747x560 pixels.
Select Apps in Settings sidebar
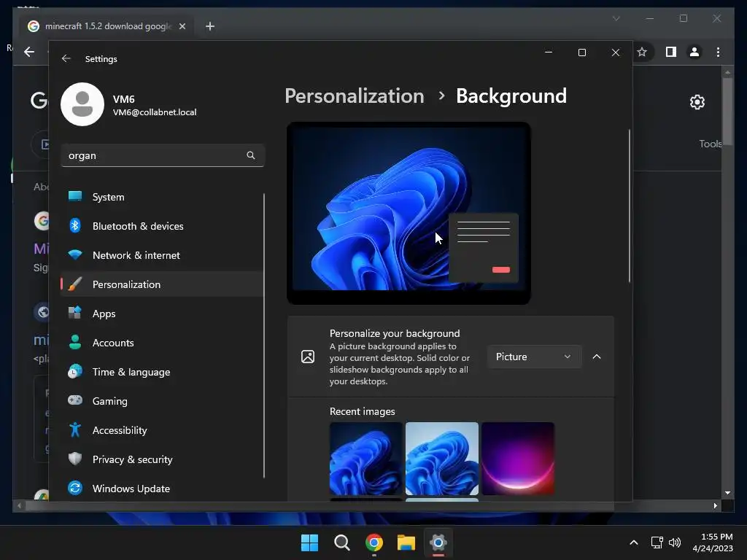pyautogui.click(x=162, y=314)
